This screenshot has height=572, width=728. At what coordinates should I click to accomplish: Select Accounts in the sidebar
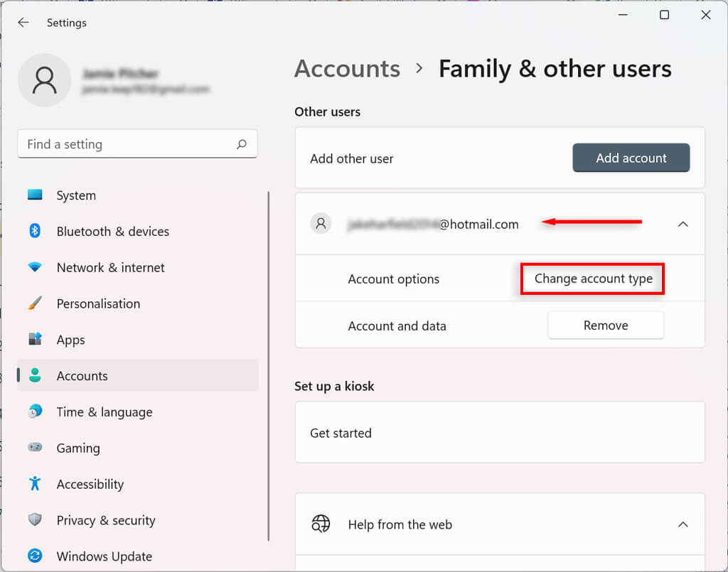pos(82,376)
